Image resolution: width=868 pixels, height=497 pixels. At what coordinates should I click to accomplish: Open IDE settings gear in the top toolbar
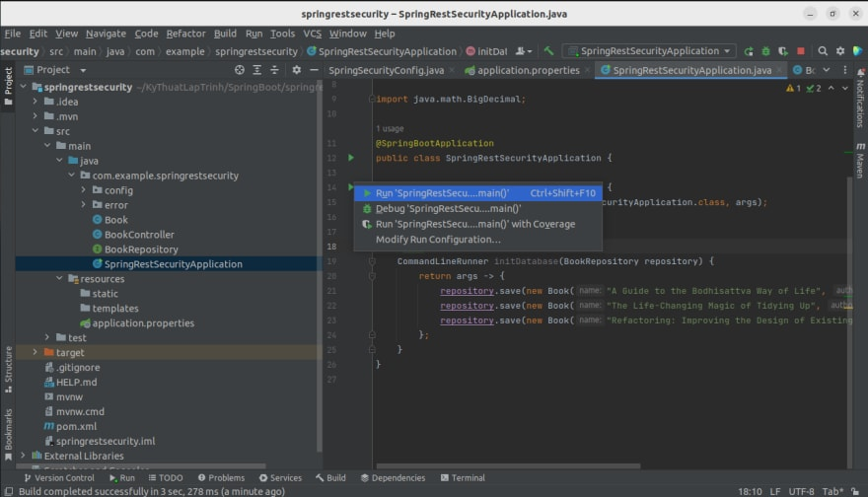click(x=840, y=51)
